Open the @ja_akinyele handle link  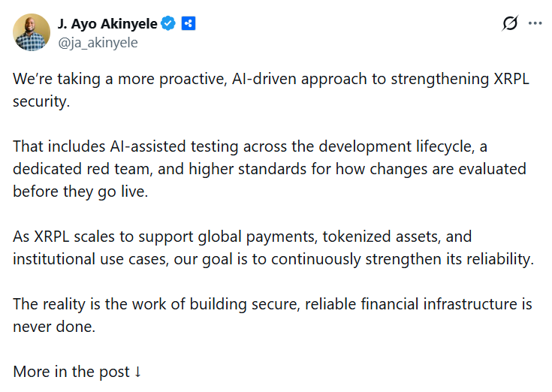coord(98,43)
